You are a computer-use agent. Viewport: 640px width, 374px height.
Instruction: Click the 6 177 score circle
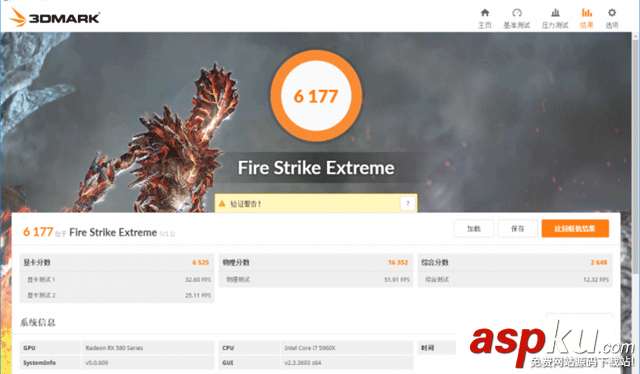(x=316, y=96)
